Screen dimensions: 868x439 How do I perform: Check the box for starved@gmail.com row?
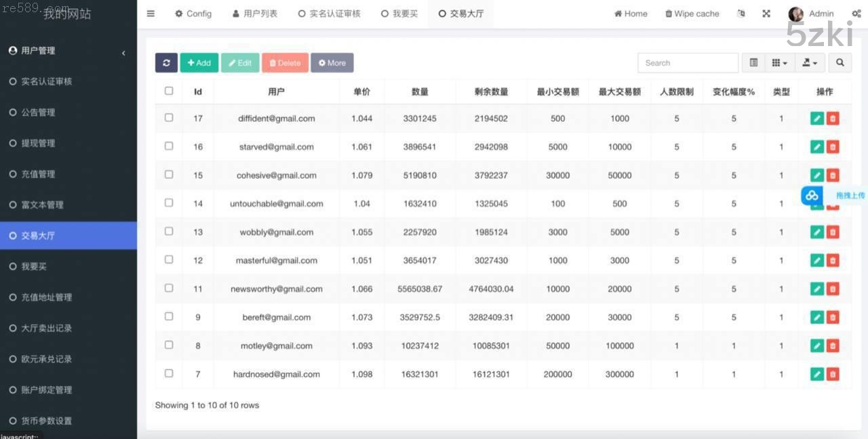coord(169,146)
